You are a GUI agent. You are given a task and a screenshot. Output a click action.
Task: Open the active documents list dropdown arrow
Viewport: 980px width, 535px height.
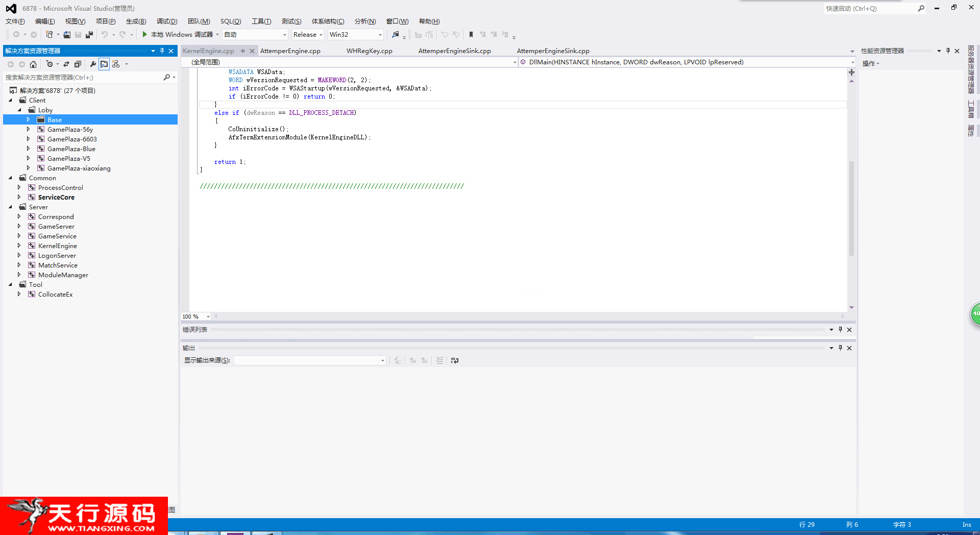pos(852,51)
